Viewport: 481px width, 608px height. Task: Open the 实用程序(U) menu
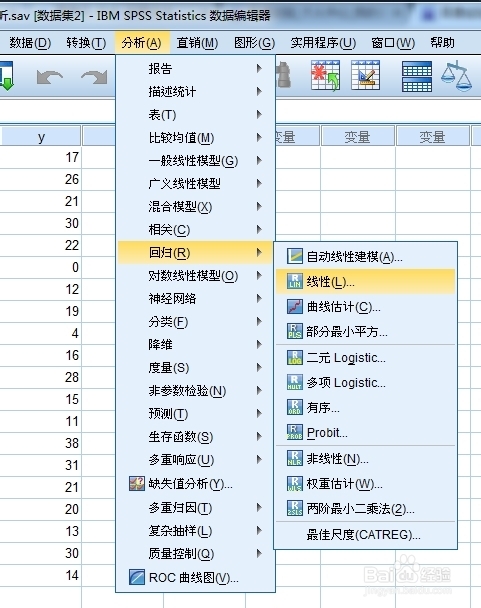tap(323, 43)
